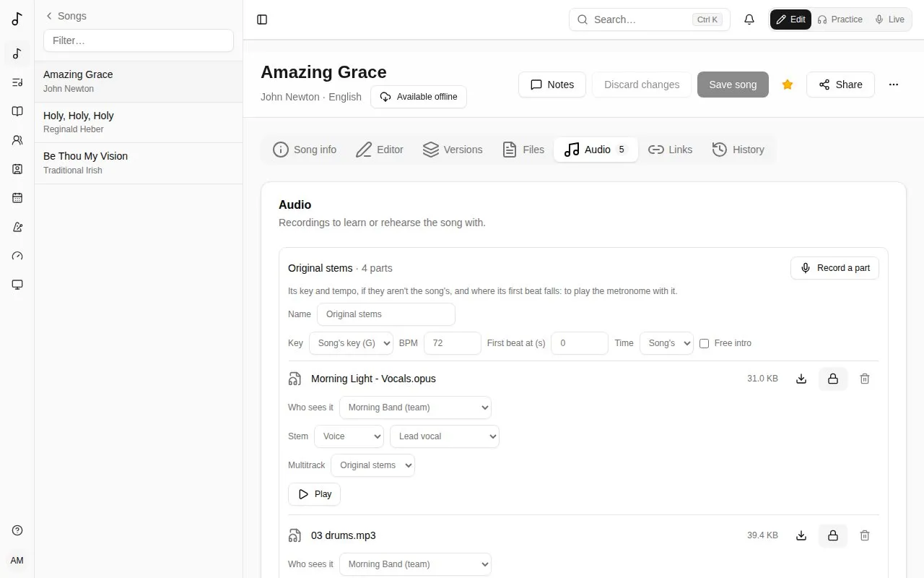This screenshot has width=924, height=578.
Task: Enable the Free intro checkbox
Action: (704, 343)
